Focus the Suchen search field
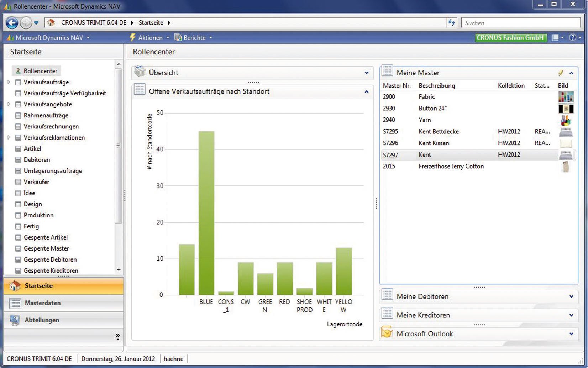 [521, 23]
